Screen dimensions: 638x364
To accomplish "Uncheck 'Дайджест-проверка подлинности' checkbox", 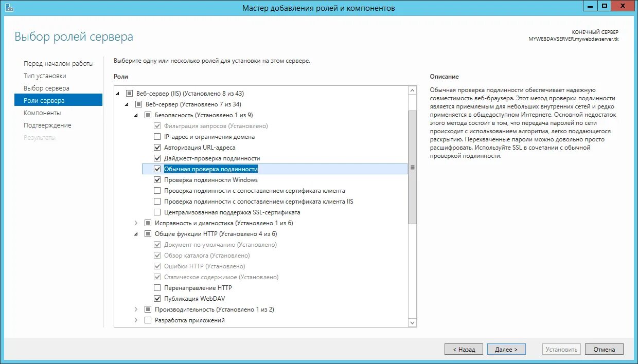I will [157, 158].
